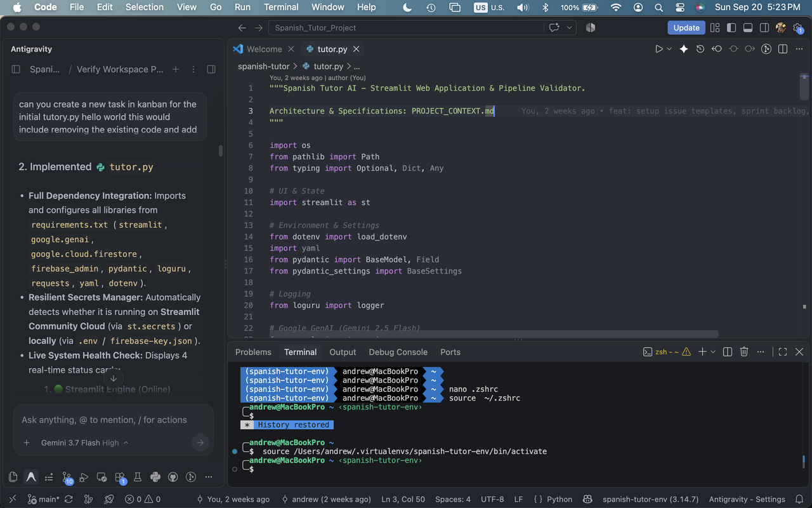
Task: Open the Extensions view with the 1 badge
Action: coord(120,477)
